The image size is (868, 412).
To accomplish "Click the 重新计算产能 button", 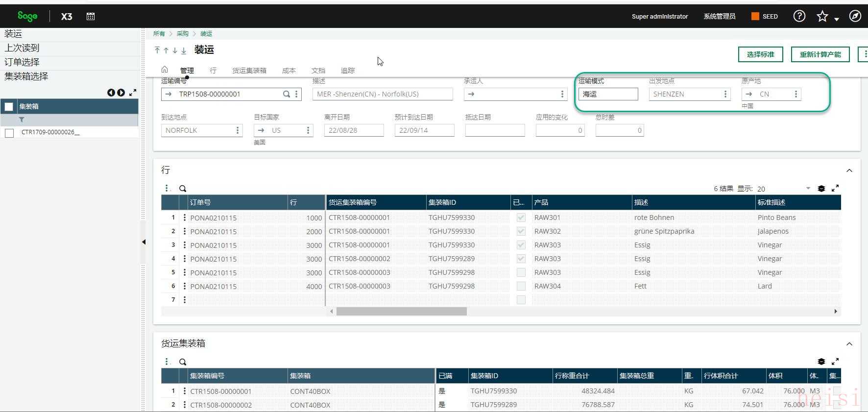I will (x=820, y=54).
